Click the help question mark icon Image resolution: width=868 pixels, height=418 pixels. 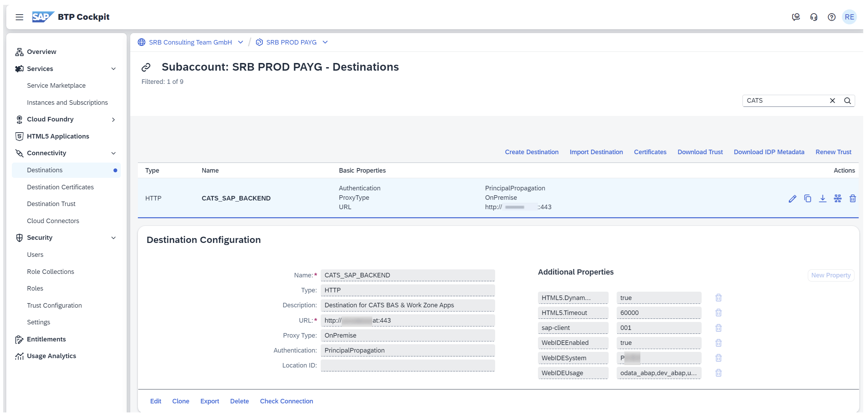[x=831, y=17]
